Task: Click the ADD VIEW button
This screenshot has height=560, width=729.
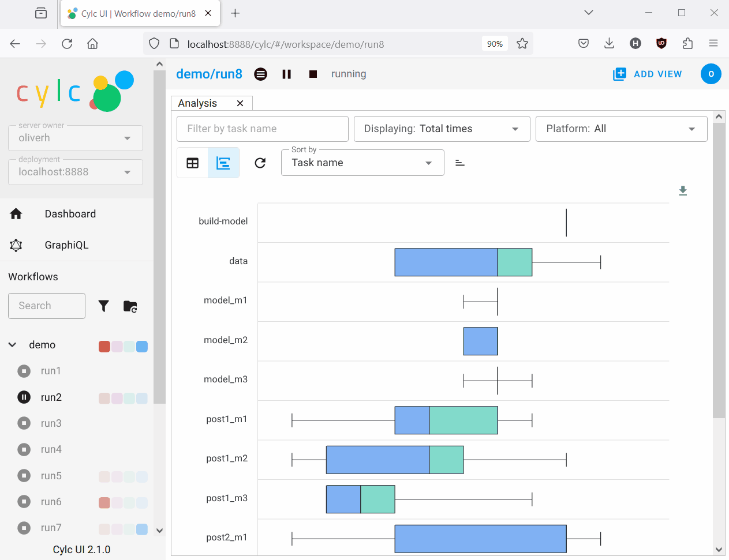Action: click(x=648, y=74)
